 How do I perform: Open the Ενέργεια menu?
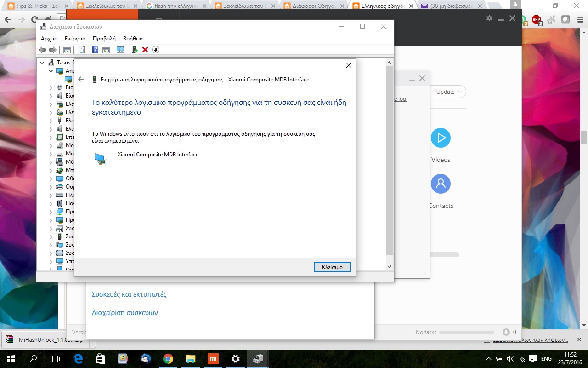click(x=75, y=39)
